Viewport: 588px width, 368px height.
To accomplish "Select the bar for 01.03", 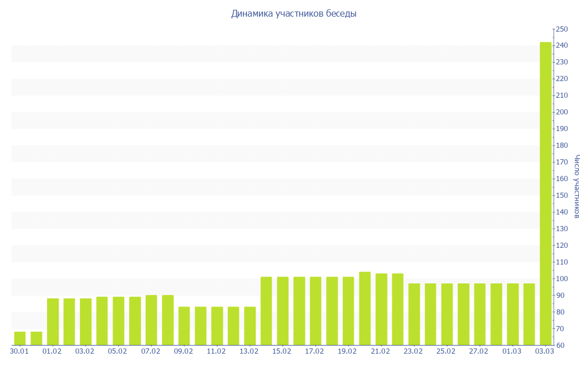I will coord(512,314).
